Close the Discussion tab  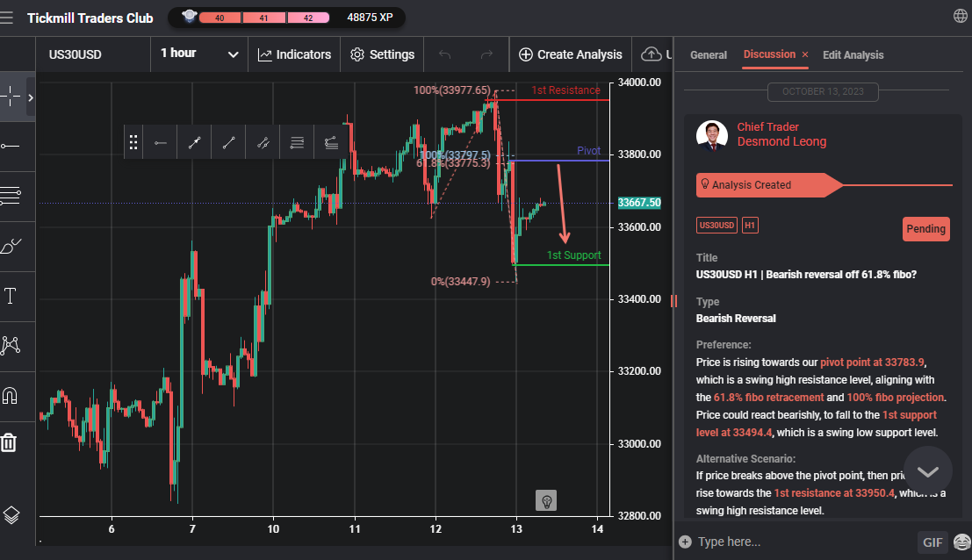tap(804, 55)
